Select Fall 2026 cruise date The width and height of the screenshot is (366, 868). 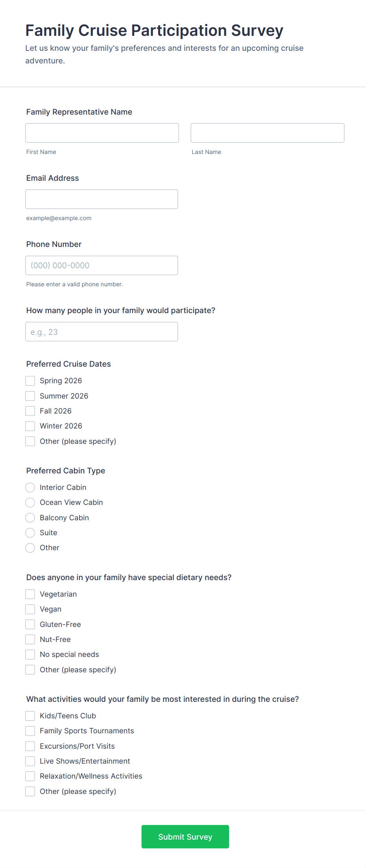30,411
